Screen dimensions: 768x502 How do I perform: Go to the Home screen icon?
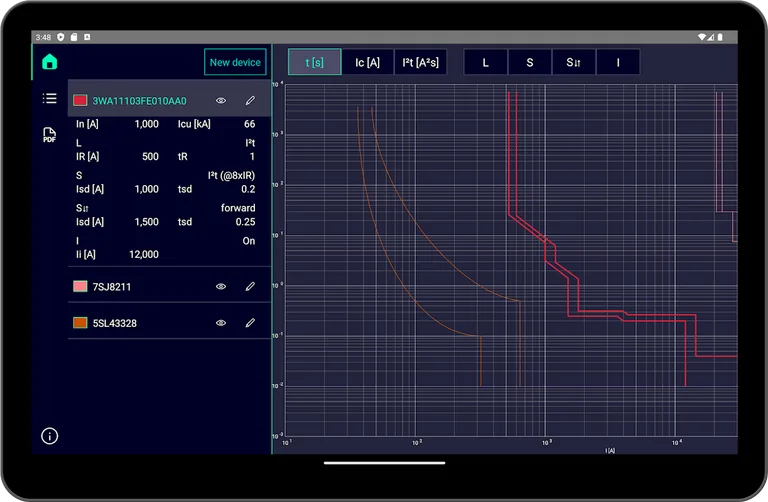(x=49, y=62)
